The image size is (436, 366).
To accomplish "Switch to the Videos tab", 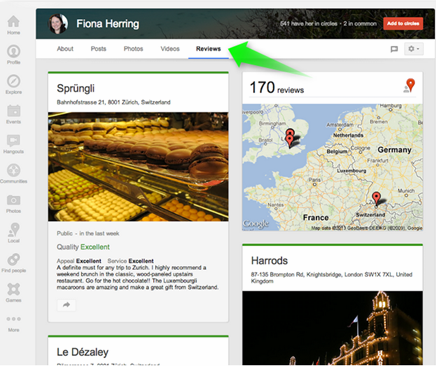I will point(170,49).
